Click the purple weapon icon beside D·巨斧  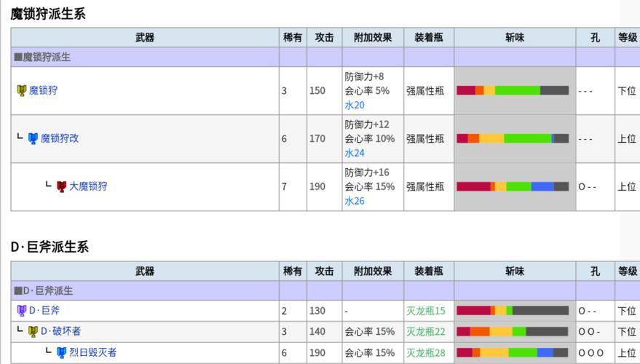[22, 311]
